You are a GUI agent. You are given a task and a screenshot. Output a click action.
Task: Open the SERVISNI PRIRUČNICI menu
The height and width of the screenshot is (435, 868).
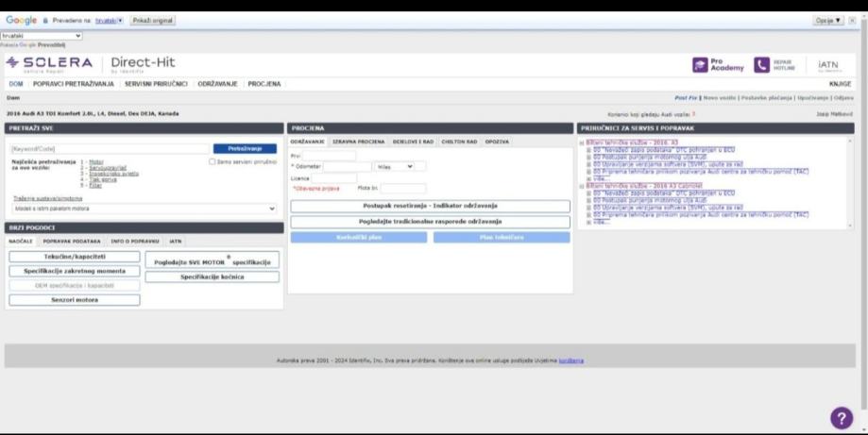156,84
